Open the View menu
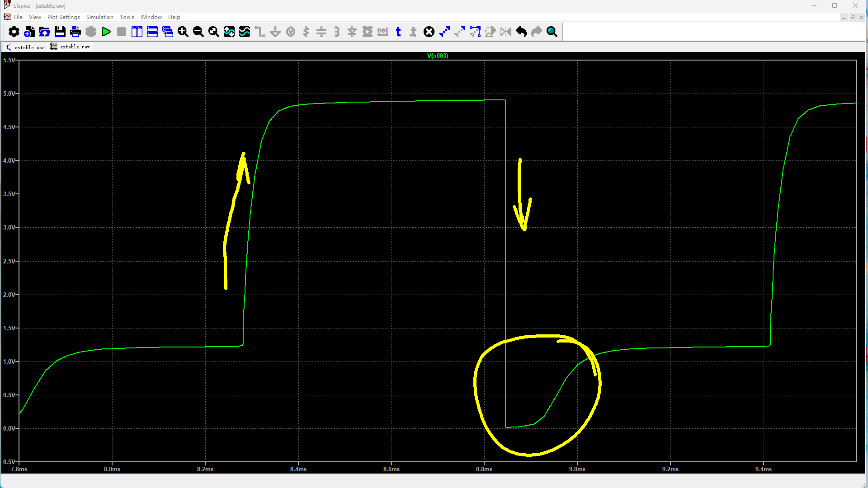 (35, 17)
